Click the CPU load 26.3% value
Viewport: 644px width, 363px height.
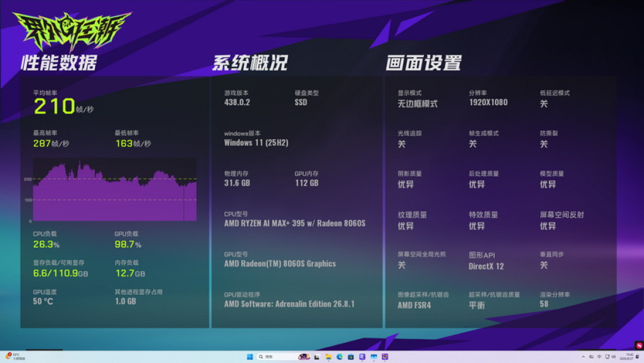[x=46, y=245]
